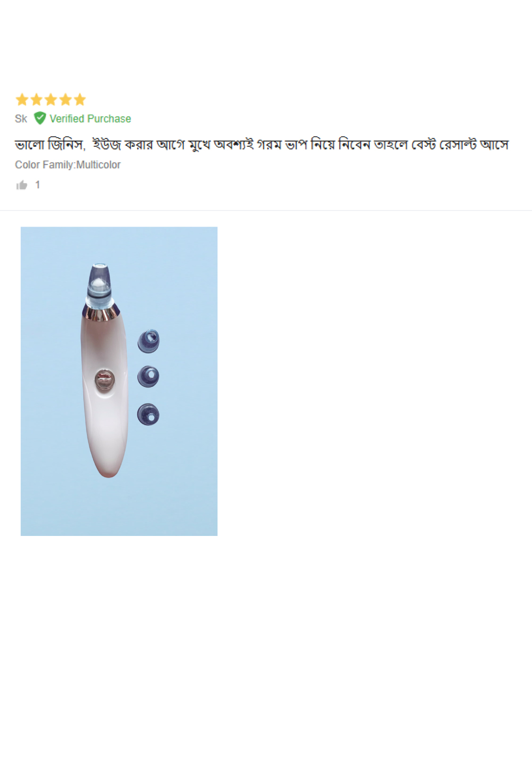Click the second yellow rating star
532x763 pixels.
coord(36,99)
